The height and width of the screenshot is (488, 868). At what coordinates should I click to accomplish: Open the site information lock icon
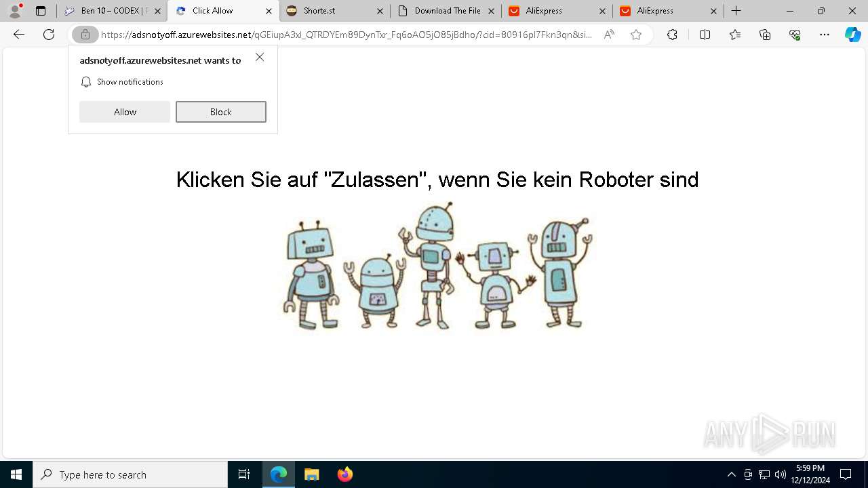85,35
